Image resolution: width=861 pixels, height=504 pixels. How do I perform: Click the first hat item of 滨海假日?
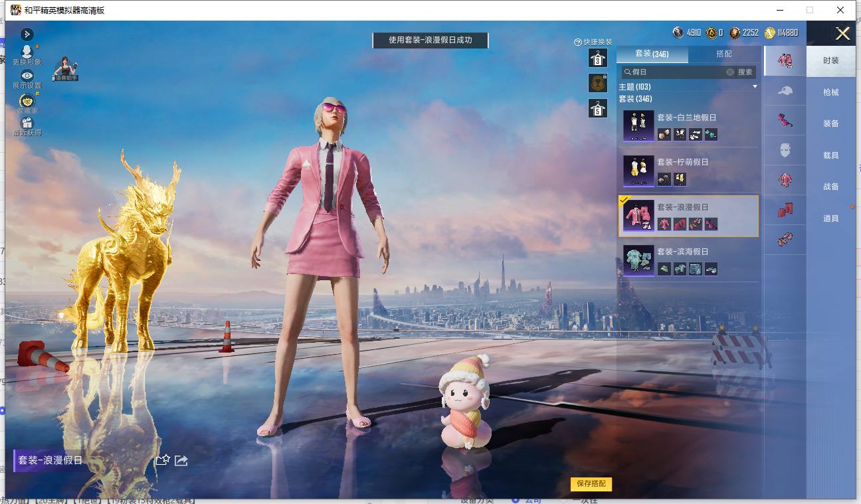click(x=664, y=269)
